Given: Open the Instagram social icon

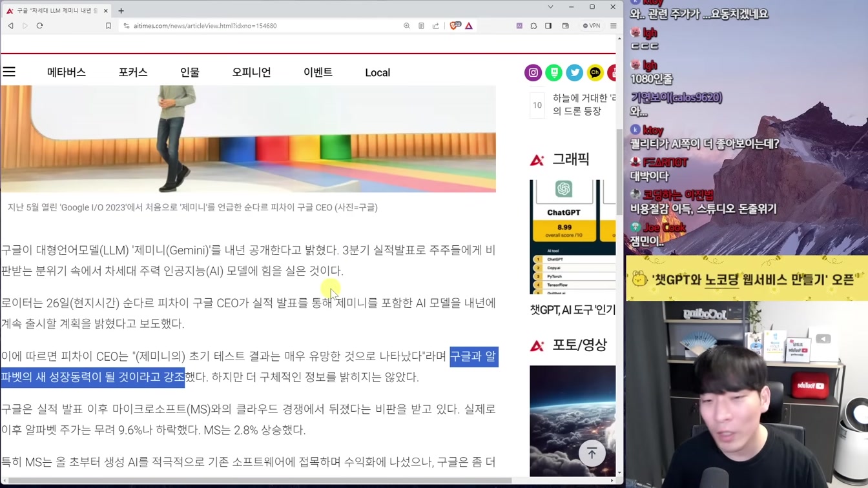Looking at the screenshot, I should 533,73.
